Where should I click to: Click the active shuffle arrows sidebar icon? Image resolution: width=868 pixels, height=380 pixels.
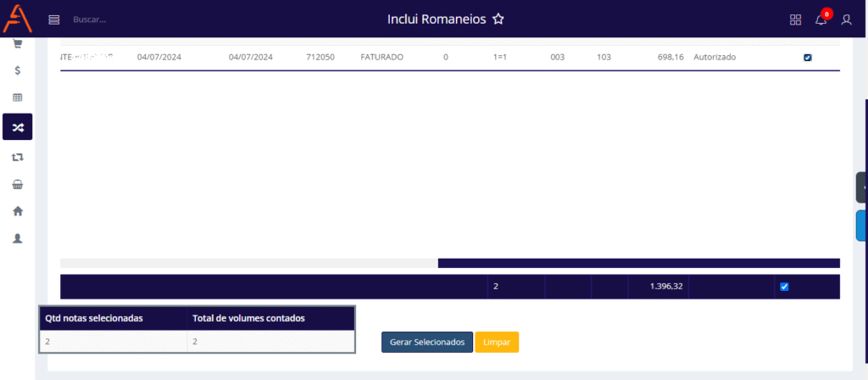coord(17,127)
